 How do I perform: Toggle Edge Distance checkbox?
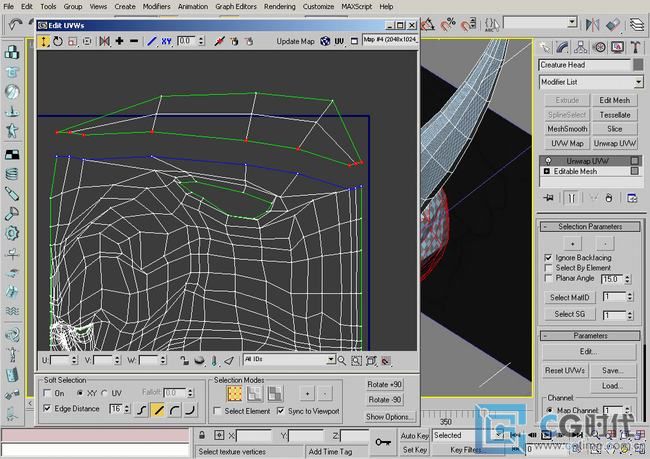(47, 408)
